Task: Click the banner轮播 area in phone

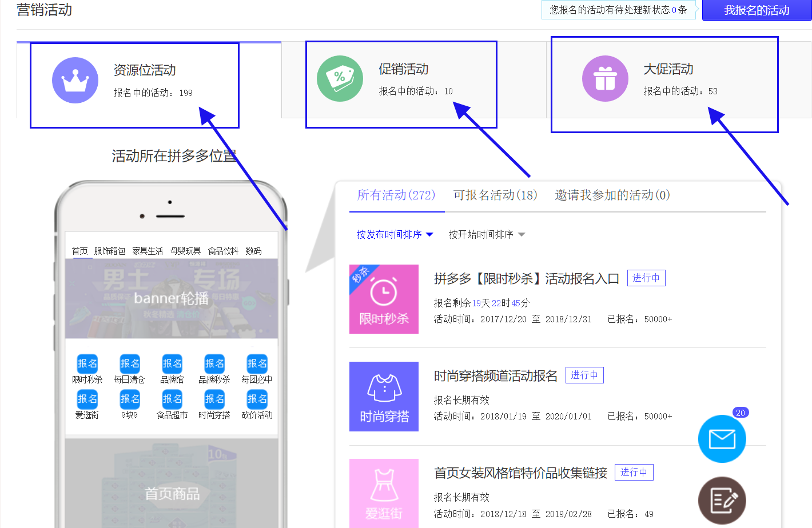Action: coord(172,298)
